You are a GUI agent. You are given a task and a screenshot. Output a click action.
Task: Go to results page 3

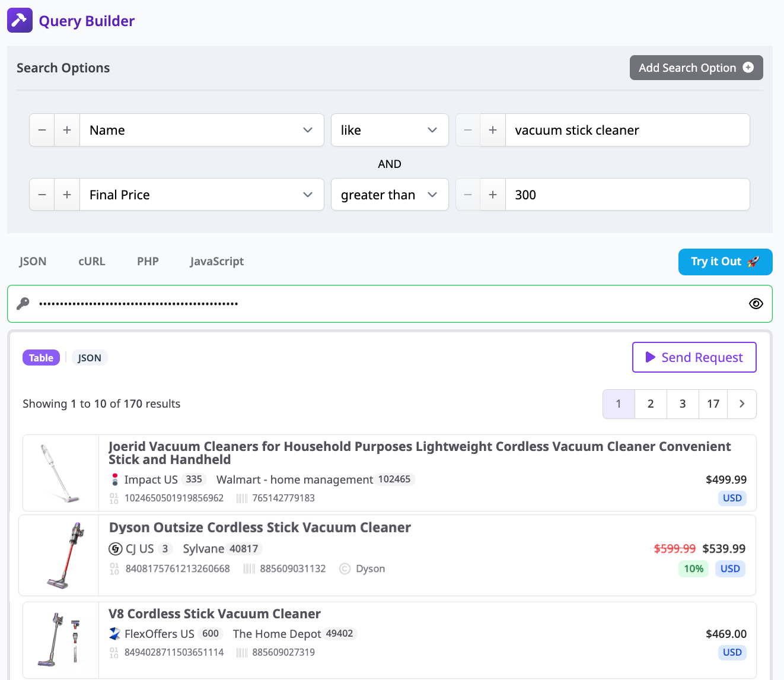pyautogui.click(x=683, y=404)
